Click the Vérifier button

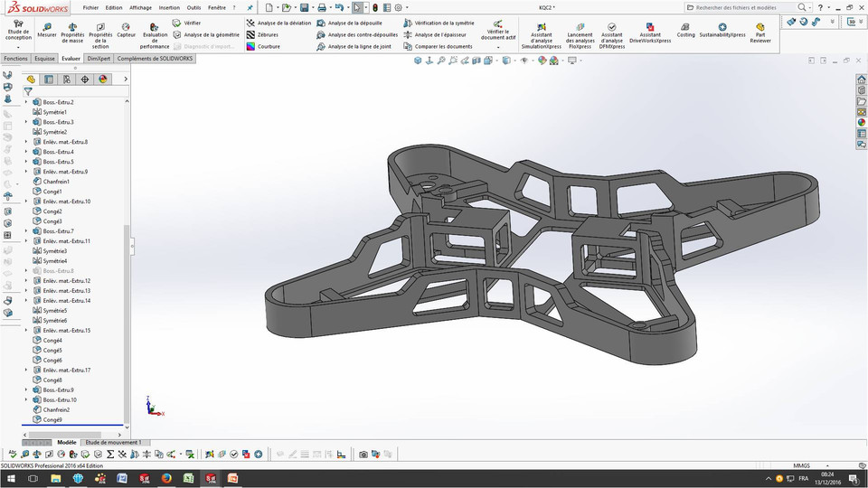click(x=186, y=23)
